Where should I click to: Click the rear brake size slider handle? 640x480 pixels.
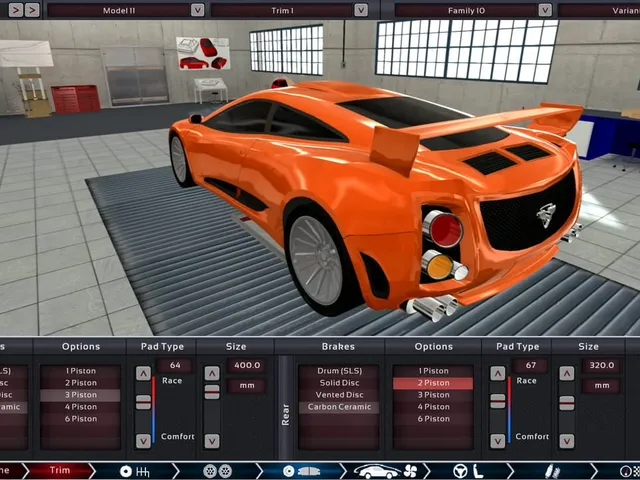567,403
